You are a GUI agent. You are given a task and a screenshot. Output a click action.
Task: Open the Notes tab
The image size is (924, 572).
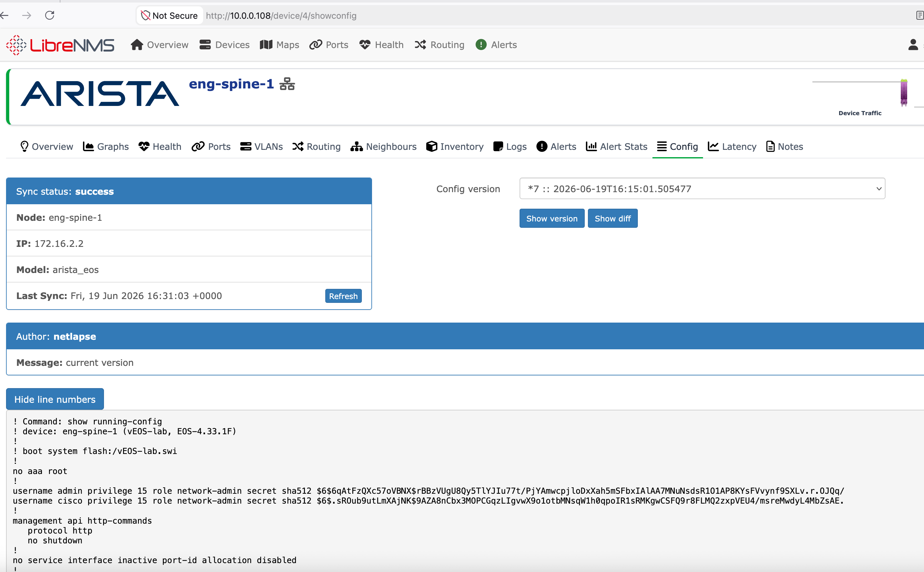(784, 146)
